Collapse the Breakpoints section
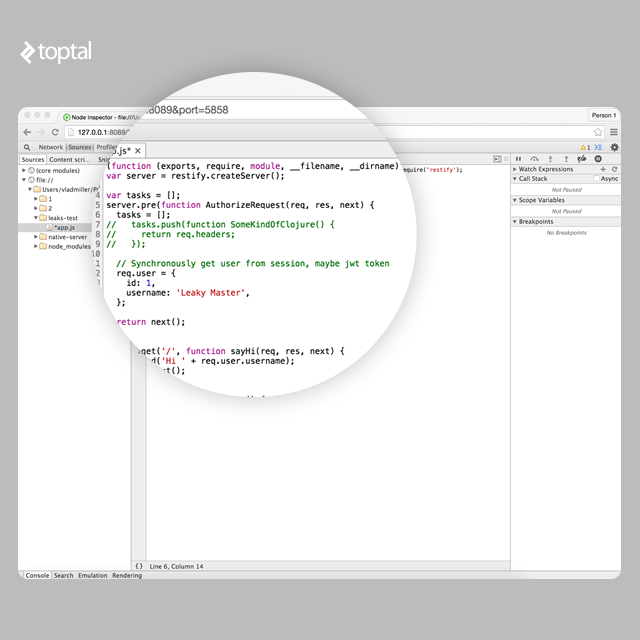The image size is (640, 640). (515, 222)
